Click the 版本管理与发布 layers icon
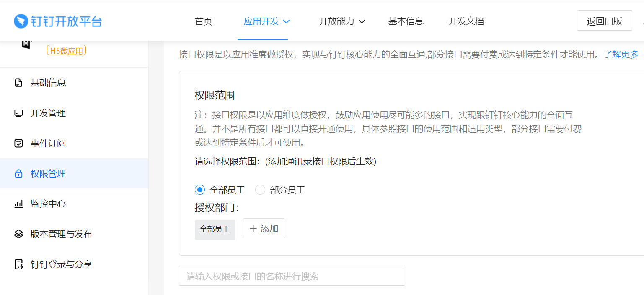The width and height of the screenshot is (644, 295). pyautogui.click(x=18, y=234)
